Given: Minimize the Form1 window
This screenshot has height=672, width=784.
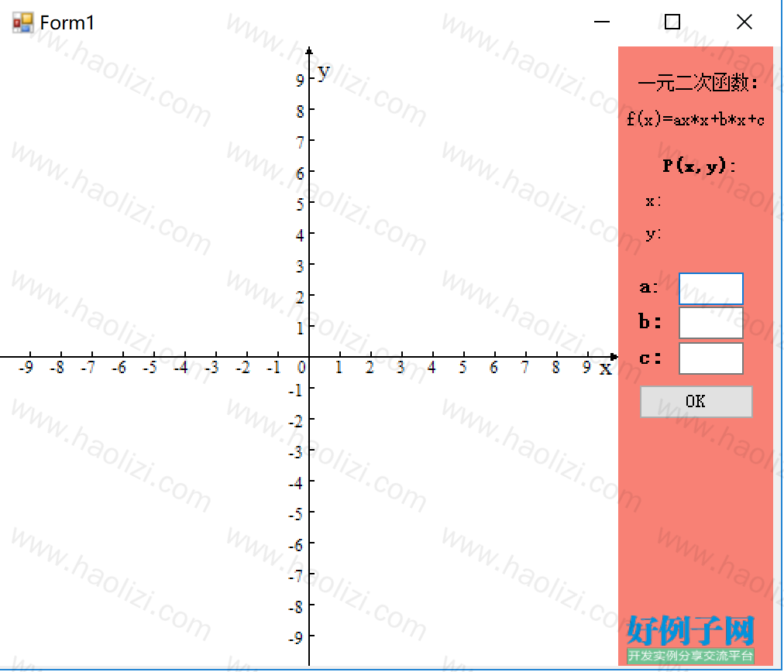Looking at the screenshot, I should 601,22.
